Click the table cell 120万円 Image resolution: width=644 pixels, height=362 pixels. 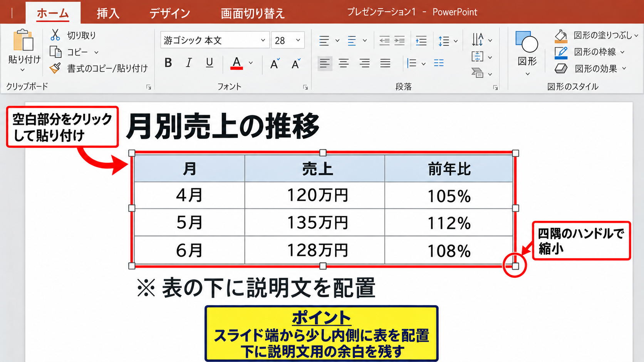(315, 195)
